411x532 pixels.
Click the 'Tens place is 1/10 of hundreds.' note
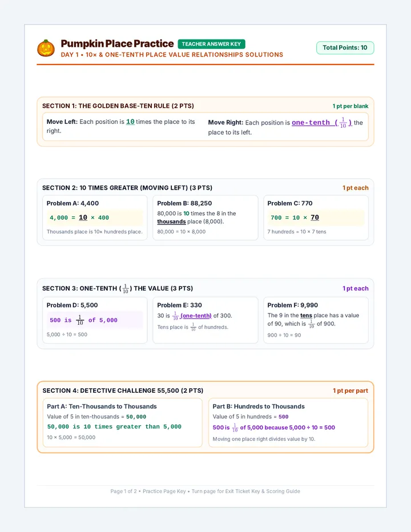click(193, 327)
